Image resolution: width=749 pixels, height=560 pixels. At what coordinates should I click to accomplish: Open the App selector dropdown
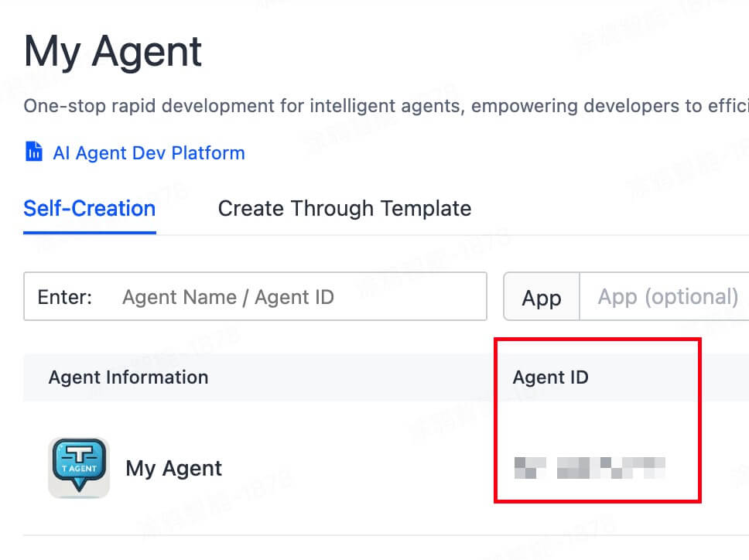coord(541,298)
